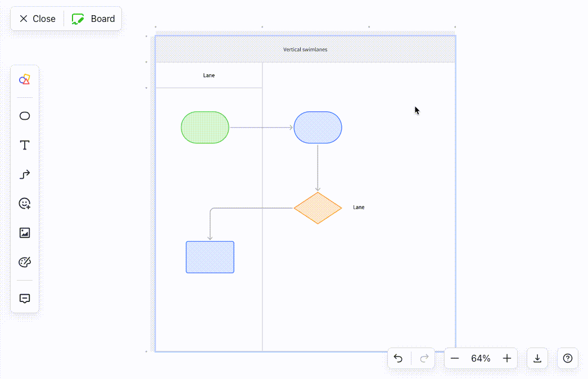Select the blue rectangle shape
This screenshot has width=588, height=379.
pyautogui.click(x=210, y=257)
